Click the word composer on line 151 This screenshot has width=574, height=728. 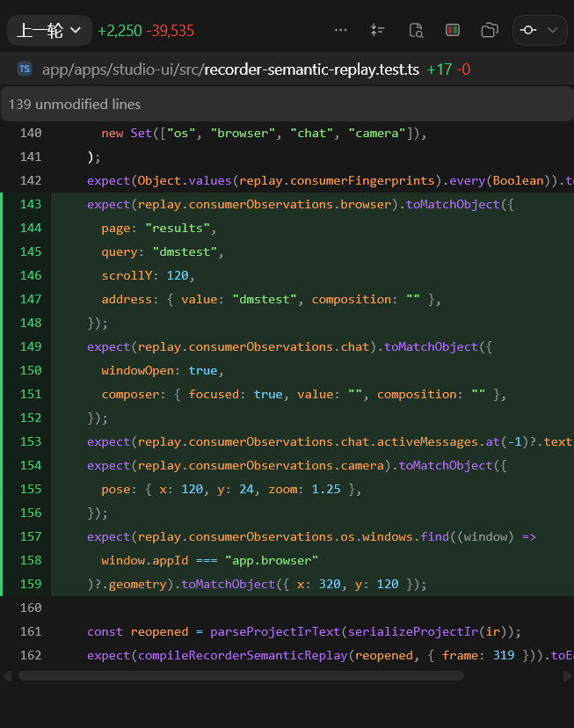coord(130,394)
